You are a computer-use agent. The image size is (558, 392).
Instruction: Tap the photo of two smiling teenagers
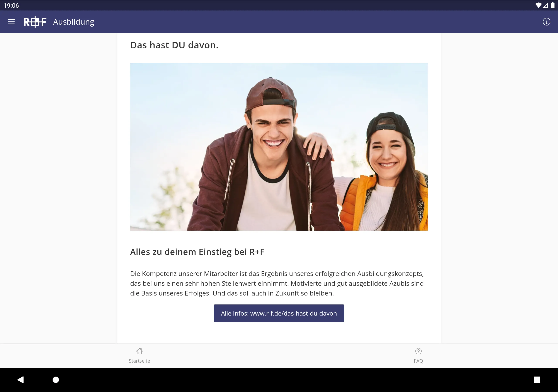(x=279, y=147)
